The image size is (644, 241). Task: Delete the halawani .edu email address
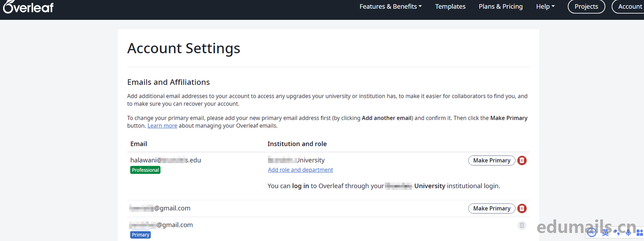click(x=522, y=161)
